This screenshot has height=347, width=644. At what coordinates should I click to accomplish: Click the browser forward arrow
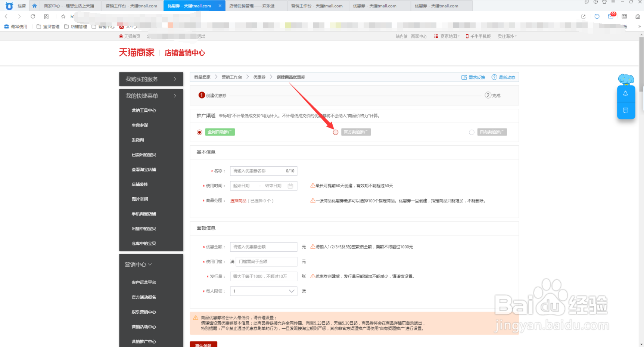click(19, 16)
